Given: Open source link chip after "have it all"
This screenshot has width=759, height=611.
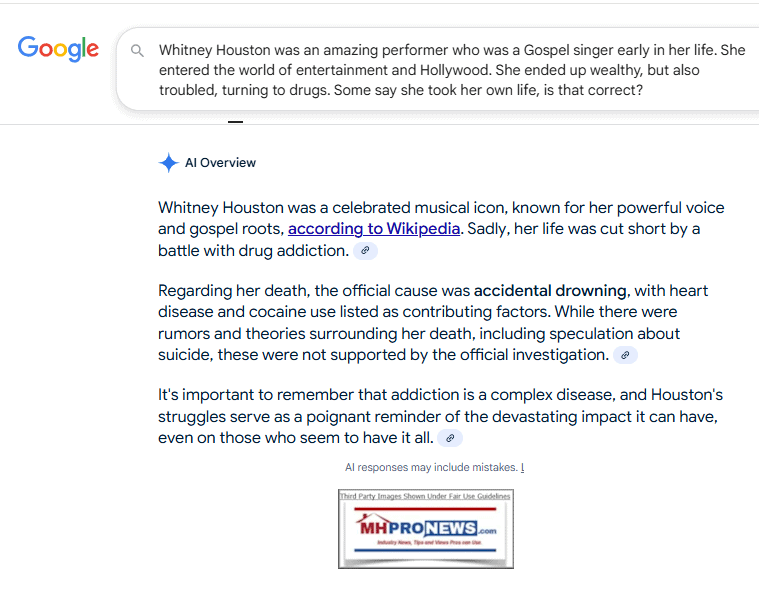Looking at the screenshot, I should pyautogui.click(x=450, y=438).
